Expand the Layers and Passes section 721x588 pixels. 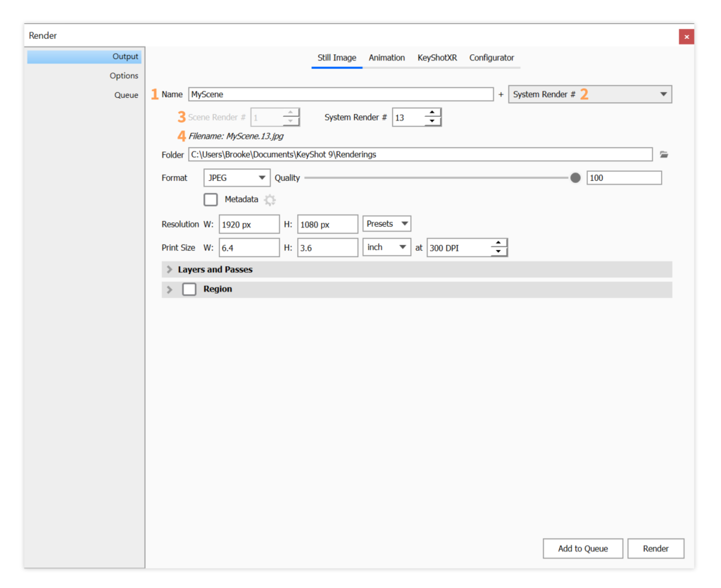[170, 270]
